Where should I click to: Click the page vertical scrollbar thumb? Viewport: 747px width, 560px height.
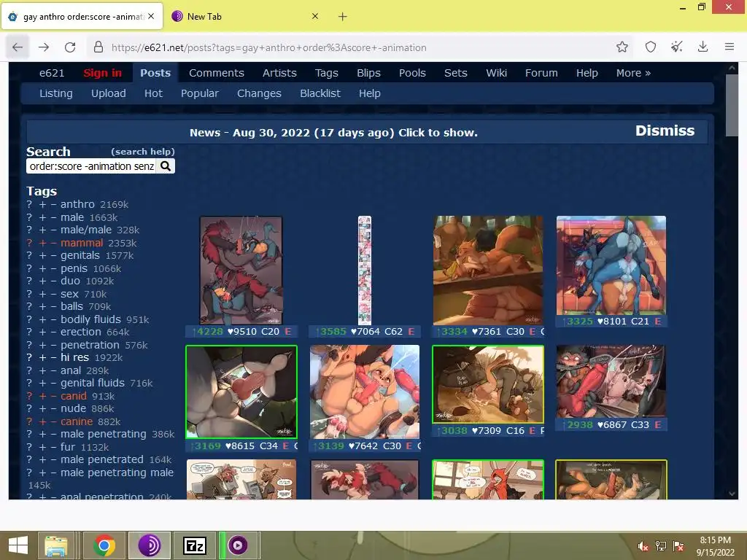click(x=732, y=105)
